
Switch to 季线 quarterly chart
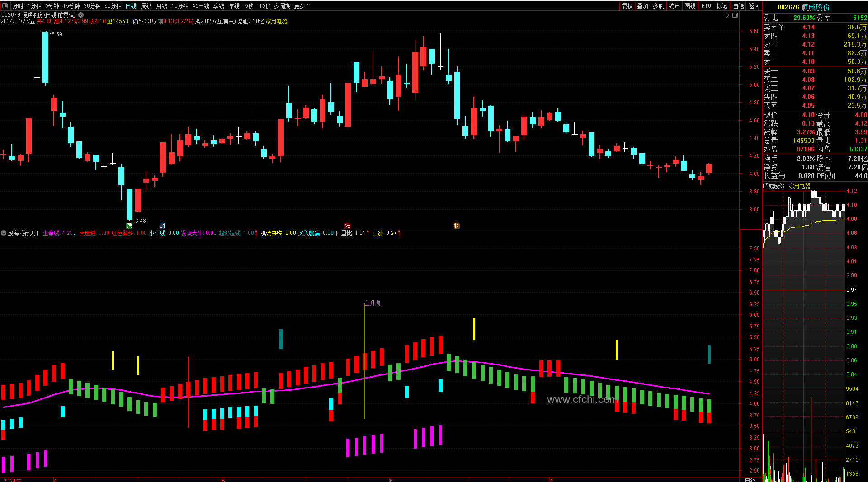point(219,6)
